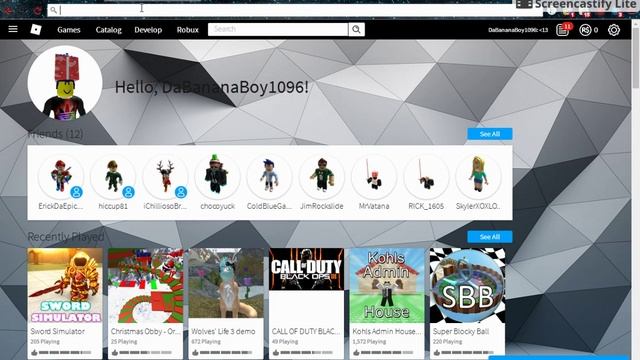Open friend ColdBlueGa's avatar
Viewport: 640px width, 360px height.
coord(270,176)
